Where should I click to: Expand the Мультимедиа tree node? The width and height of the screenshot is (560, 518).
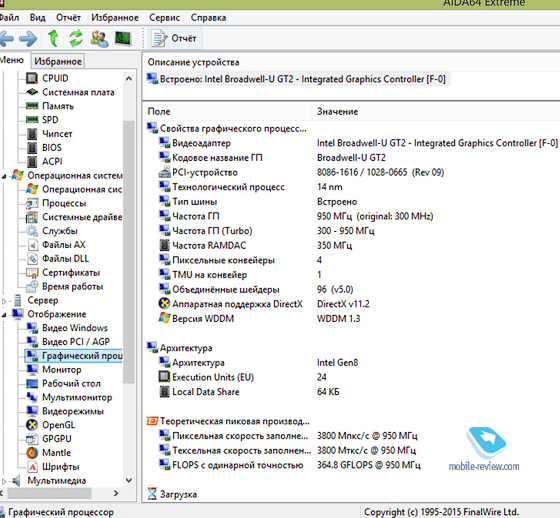pos(4,481)
